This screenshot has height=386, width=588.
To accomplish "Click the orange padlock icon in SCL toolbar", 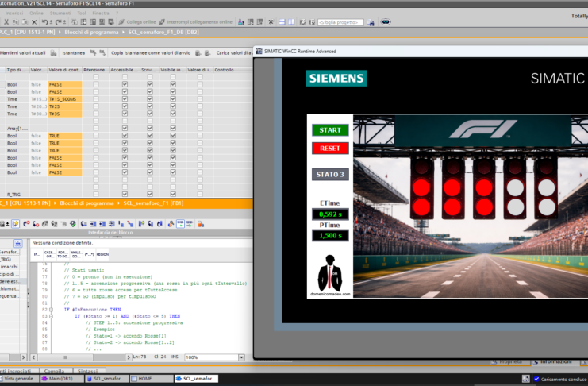I will [201, 224].
